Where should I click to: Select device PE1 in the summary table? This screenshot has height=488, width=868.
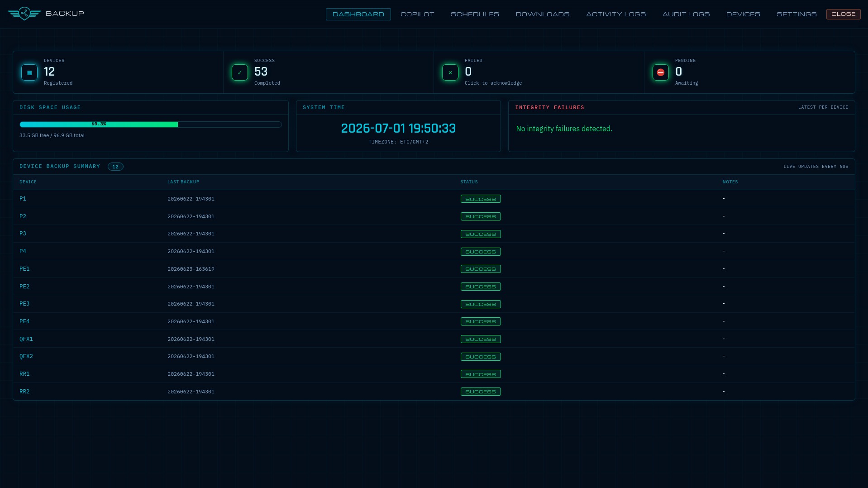point(24,269)
